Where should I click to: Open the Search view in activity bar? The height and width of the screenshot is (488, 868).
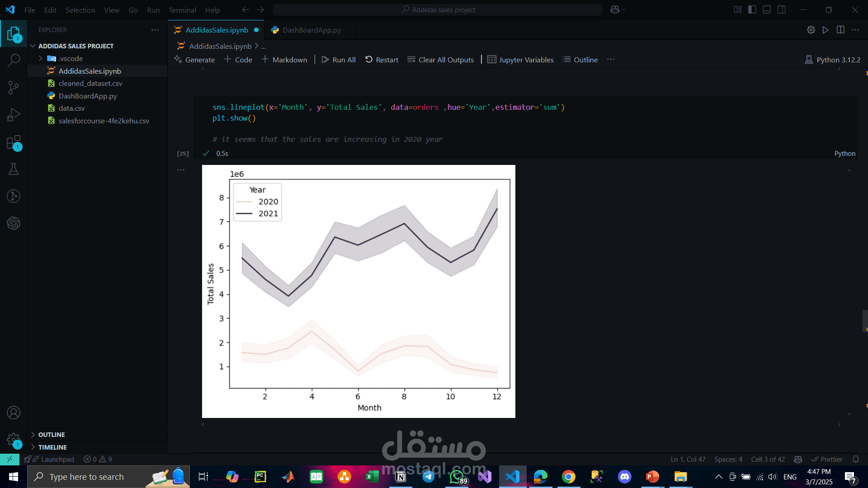coord(14,60)
